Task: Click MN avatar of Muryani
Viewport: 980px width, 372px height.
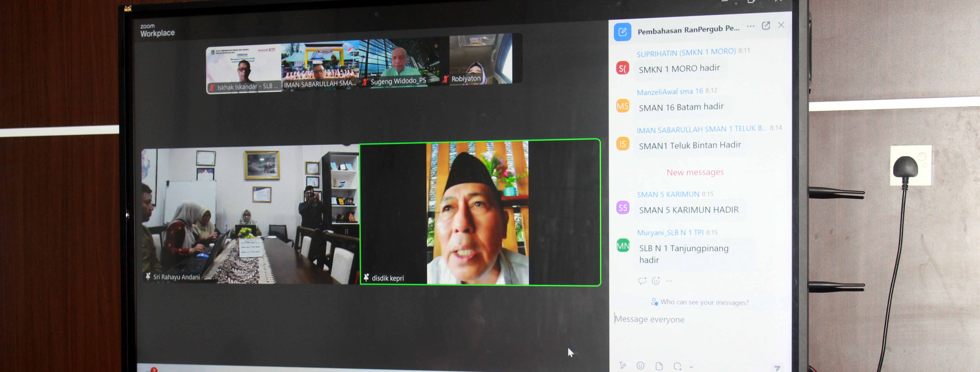Action: [x=623, y=246]
